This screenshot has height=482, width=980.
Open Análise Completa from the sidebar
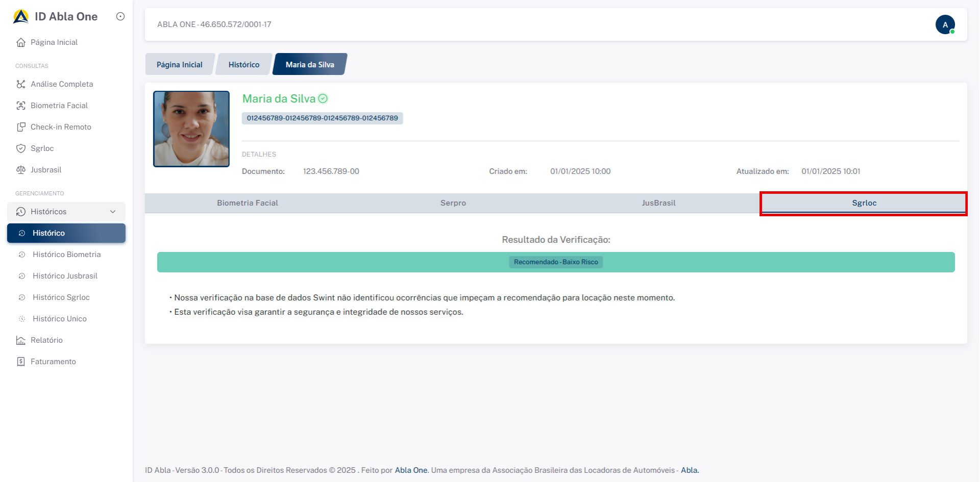point(61,84)
